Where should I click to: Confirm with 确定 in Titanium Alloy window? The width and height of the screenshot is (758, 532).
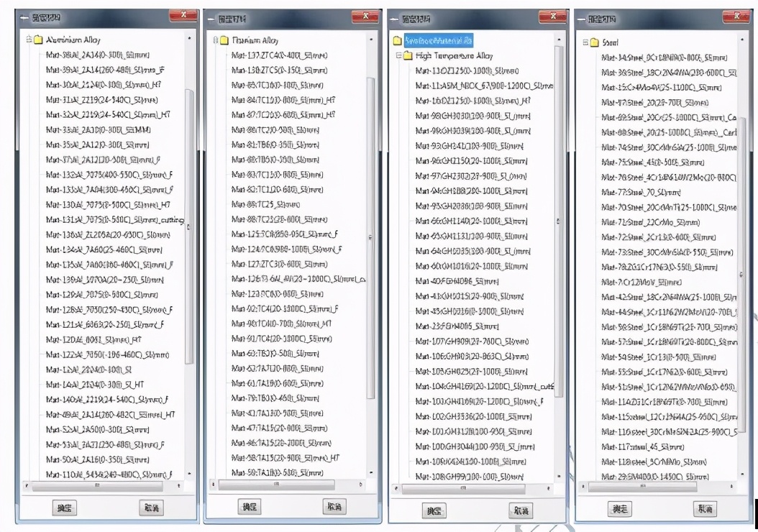pyautogui.click(x=250, y=507)
